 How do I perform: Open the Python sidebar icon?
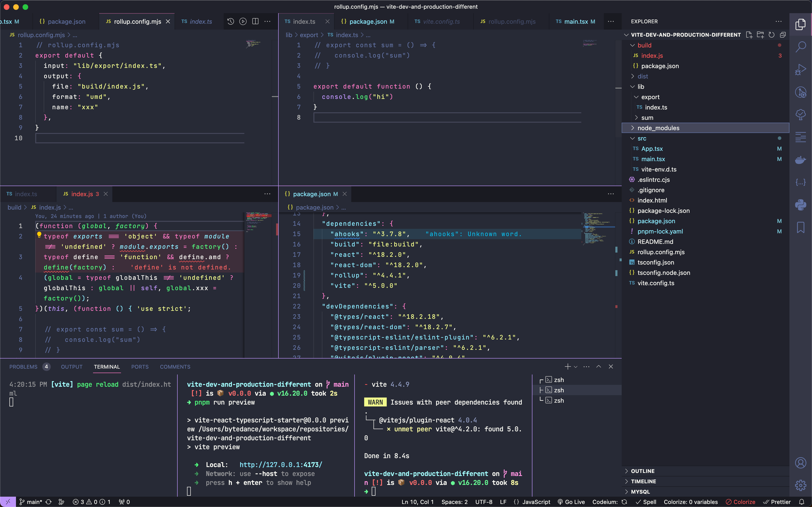click(x=800, y=205)
